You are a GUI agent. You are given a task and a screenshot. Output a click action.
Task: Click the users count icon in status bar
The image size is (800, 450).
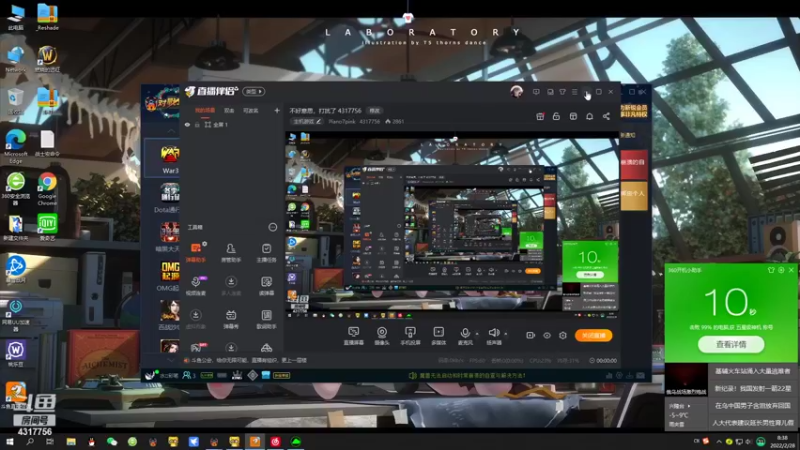coord(187,375)
